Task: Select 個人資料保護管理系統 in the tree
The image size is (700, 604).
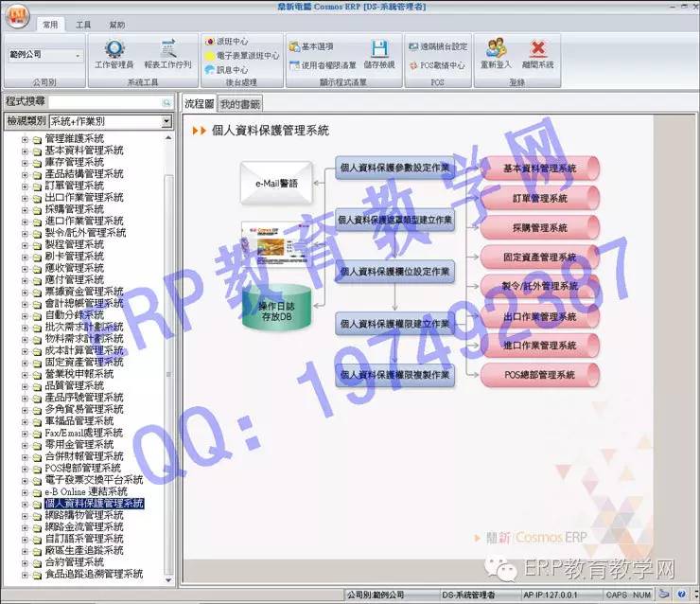Action: [x=94, y=504]
